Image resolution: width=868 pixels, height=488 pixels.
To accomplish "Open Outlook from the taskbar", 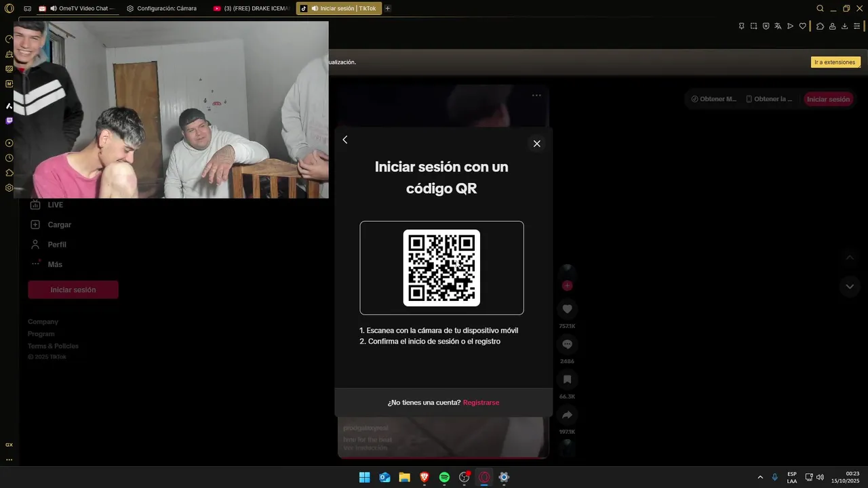I will (384, 477).
